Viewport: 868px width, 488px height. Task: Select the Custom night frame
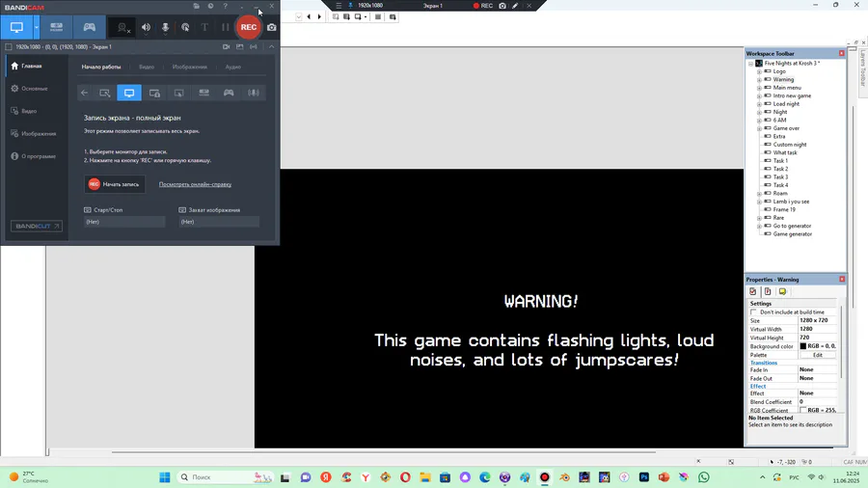click(789, 145)
